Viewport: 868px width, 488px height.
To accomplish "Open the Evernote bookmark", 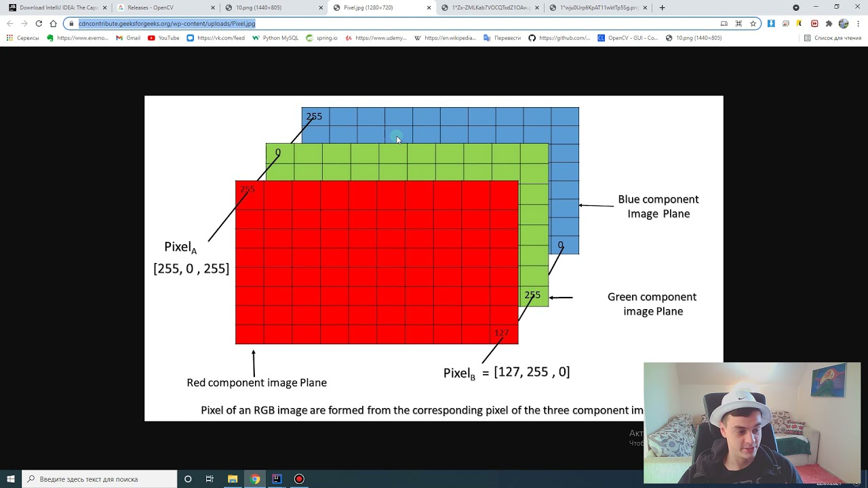I will click(x=78, y=38).
